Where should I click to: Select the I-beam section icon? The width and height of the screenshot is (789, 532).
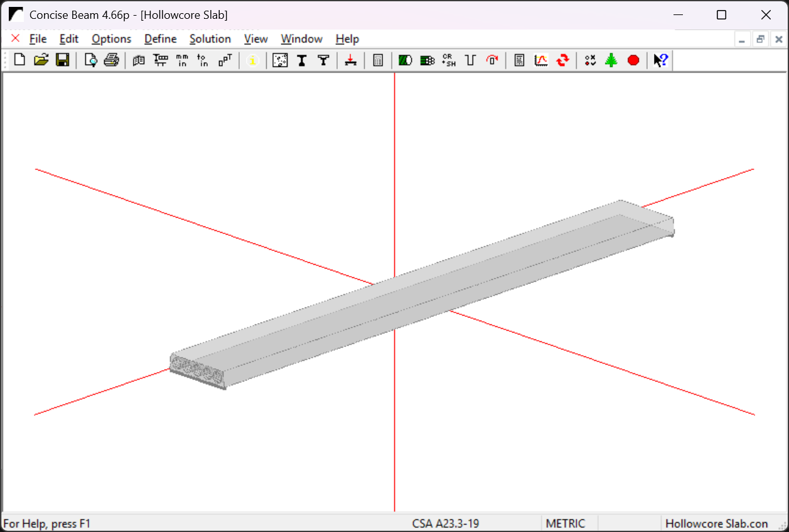pyautogui.click(x=302, y=60)
